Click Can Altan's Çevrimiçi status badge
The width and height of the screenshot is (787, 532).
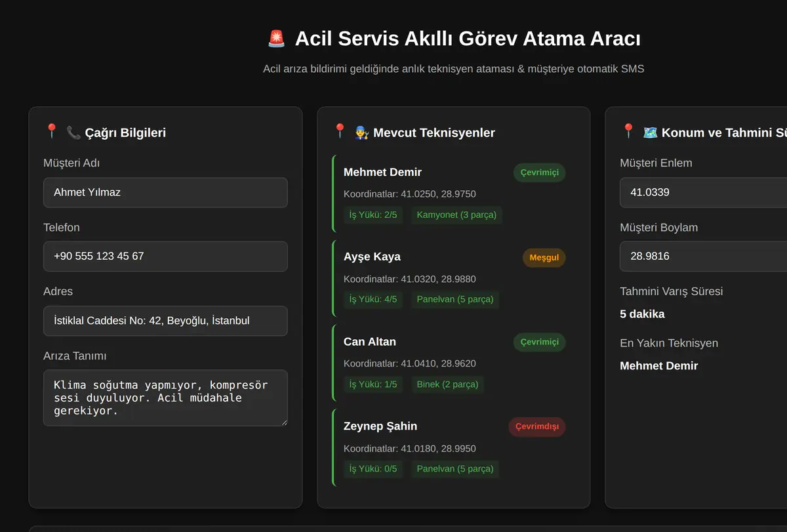pyautogui.click(x=539, y=342)
